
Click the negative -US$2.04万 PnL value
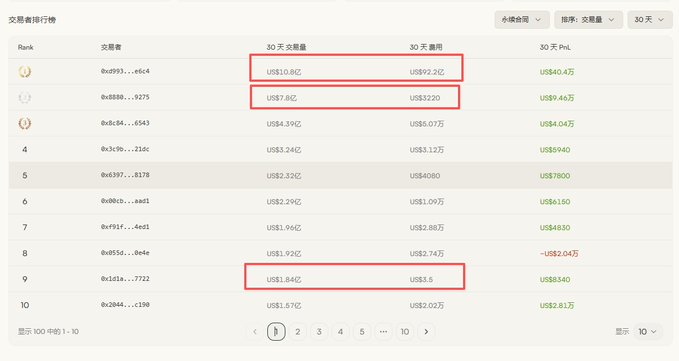(x=559, y=254)
